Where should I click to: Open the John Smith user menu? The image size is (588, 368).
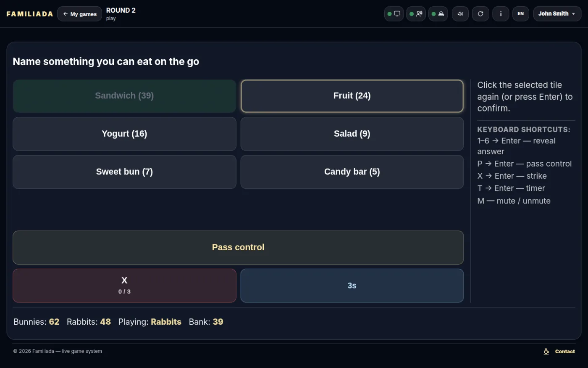557,14
